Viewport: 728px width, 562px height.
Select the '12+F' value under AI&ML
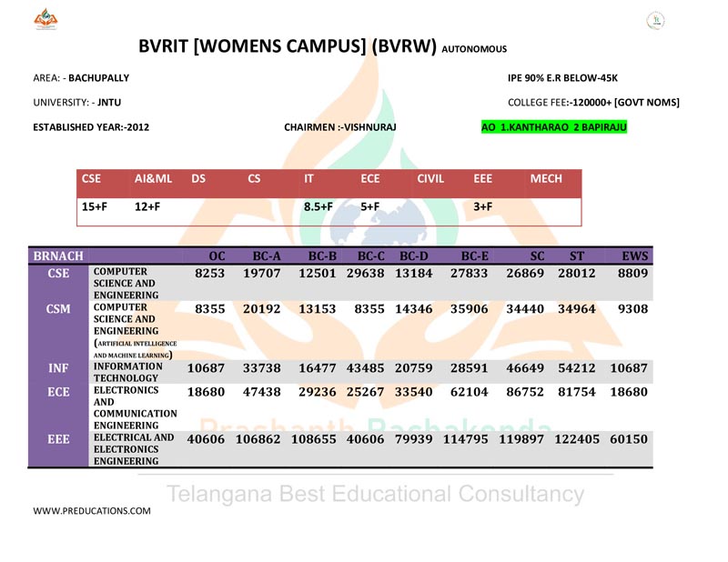pos(147,207)
